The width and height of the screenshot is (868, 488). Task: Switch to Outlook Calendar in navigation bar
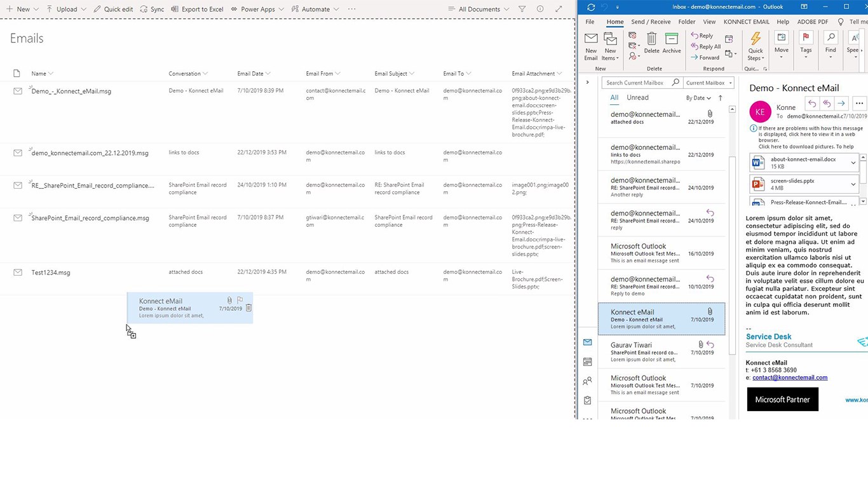coord(587,362)
